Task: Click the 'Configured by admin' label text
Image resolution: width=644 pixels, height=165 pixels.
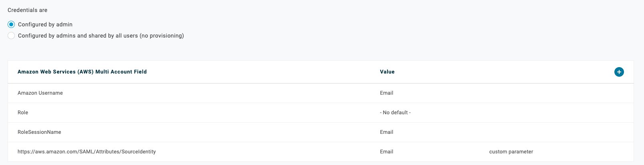Action: tap(45, 24)
